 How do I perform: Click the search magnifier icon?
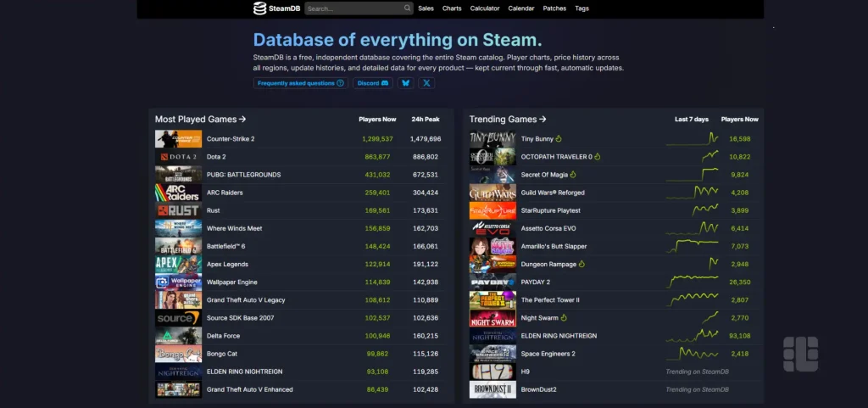pos(408,8)
